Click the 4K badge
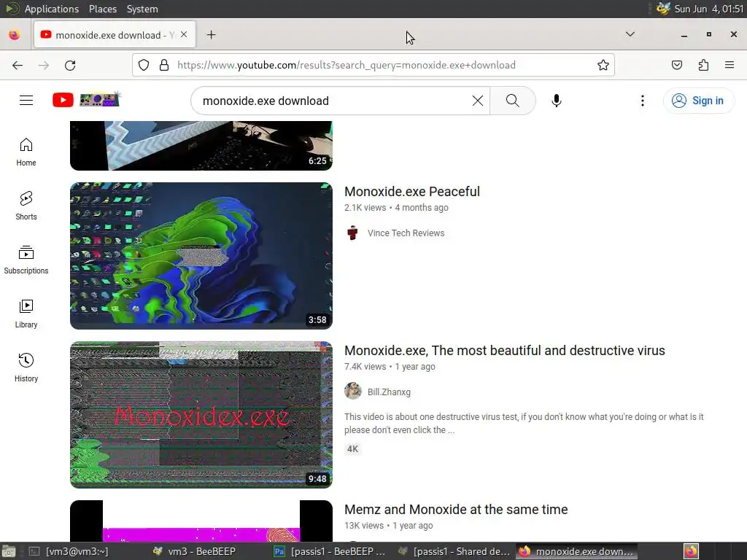This screenshot has width=747, height=560. (352, 448)
